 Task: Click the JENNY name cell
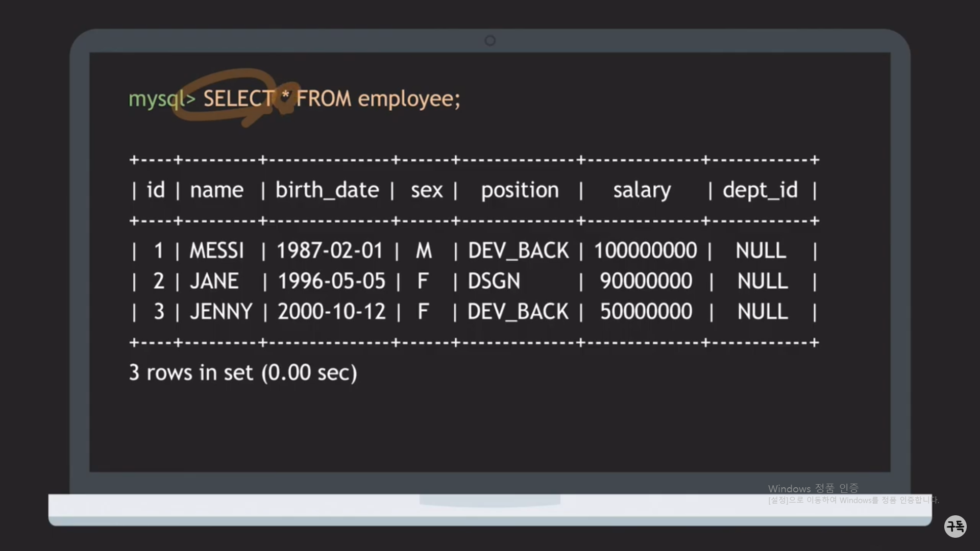[x=221, y=312]
